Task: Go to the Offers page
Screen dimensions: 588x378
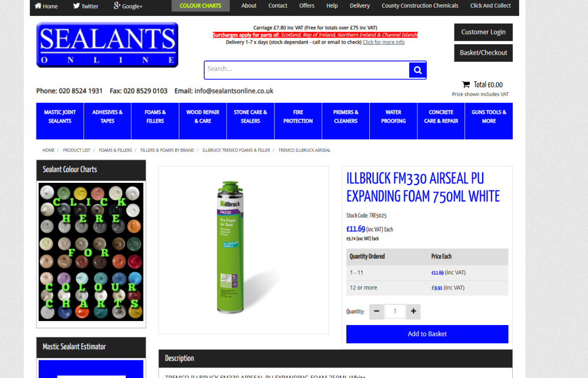Action: [x=307, y=6]
